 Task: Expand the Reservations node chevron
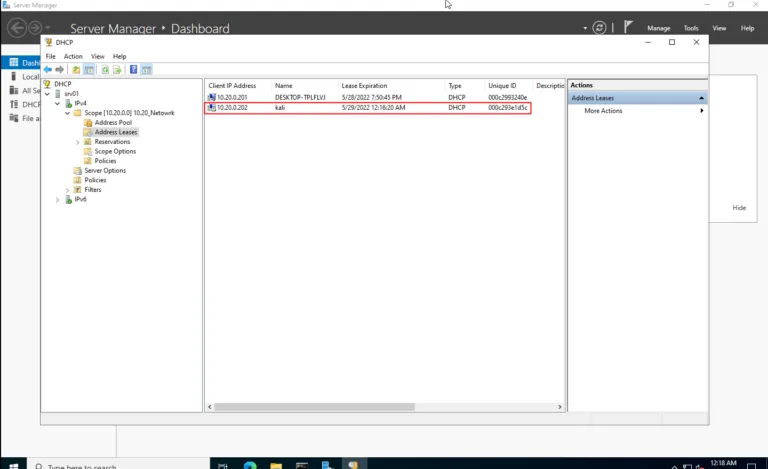[x=77, y=142]
